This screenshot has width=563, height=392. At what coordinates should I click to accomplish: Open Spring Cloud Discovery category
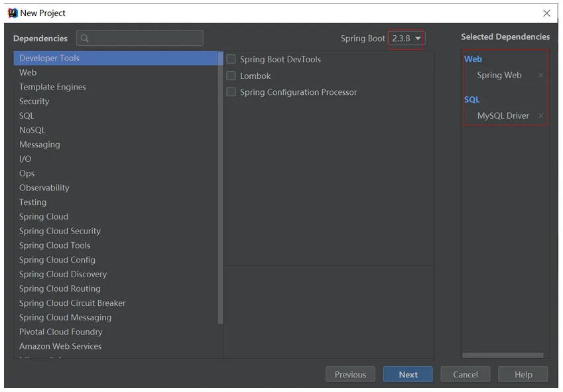coord(115,274)
